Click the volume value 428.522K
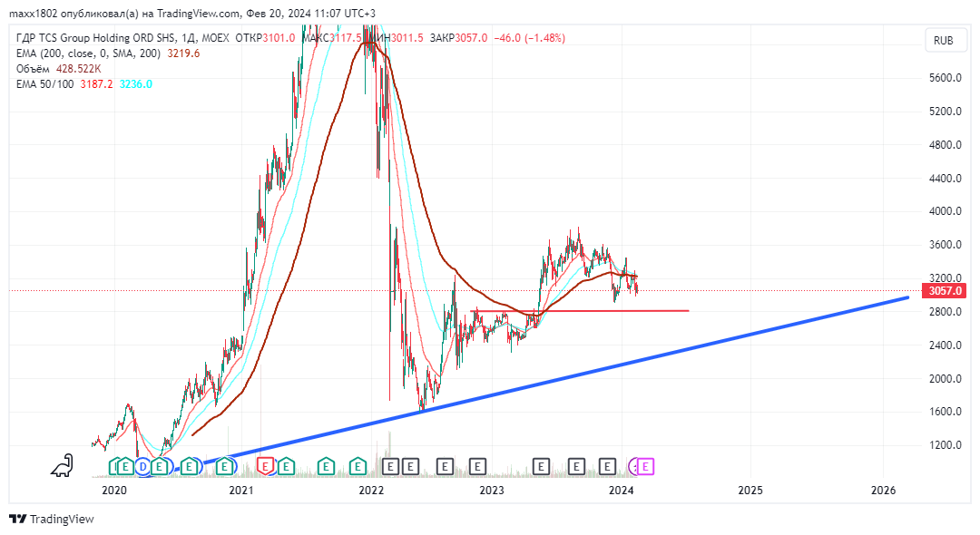Image resolution: width=980 pixels, height=535 pixels. click(x=79, y=69)
